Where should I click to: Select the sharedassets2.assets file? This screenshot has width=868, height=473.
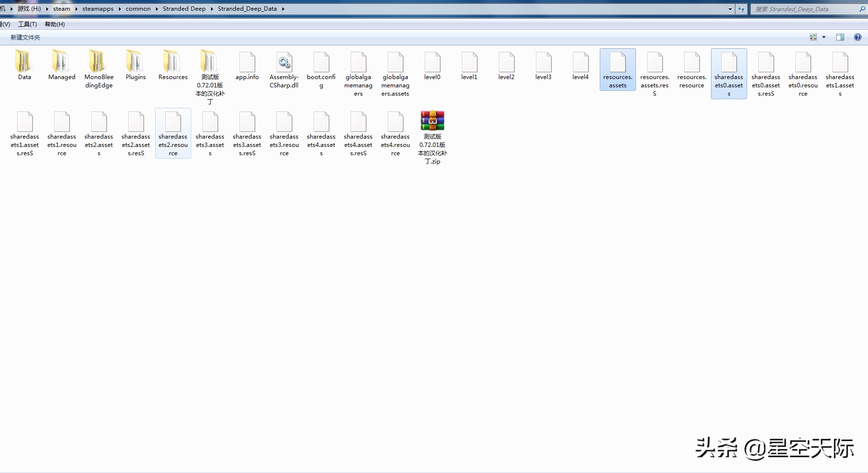tap(99, 133)
